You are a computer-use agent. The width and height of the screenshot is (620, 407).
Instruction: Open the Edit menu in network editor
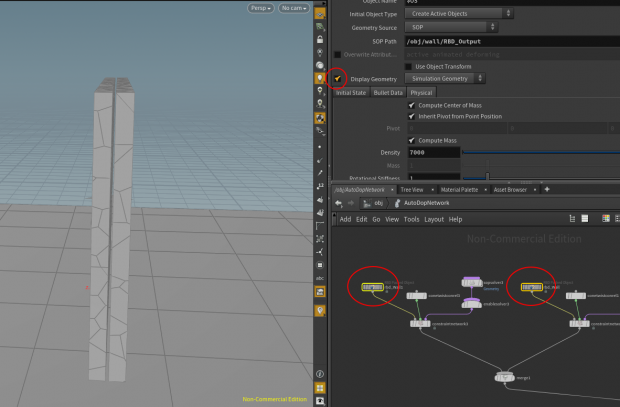[x=361, y=219]
